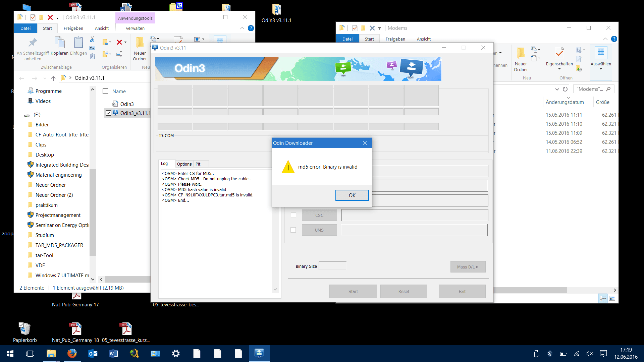The image size is (644, 362).
Task: Open help in Odin3 v3.11.1 explorer window
Action: pyautogui.click(x=251, y=28)
